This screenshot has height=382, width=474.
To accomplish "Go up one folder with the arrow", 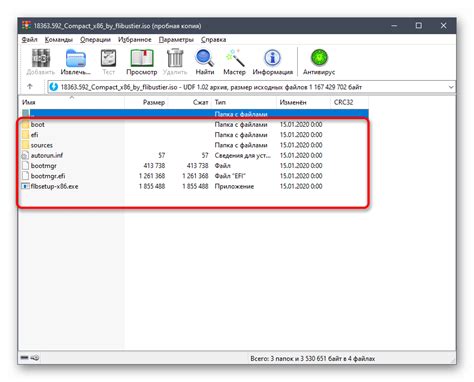I will [x=30, y=87].
